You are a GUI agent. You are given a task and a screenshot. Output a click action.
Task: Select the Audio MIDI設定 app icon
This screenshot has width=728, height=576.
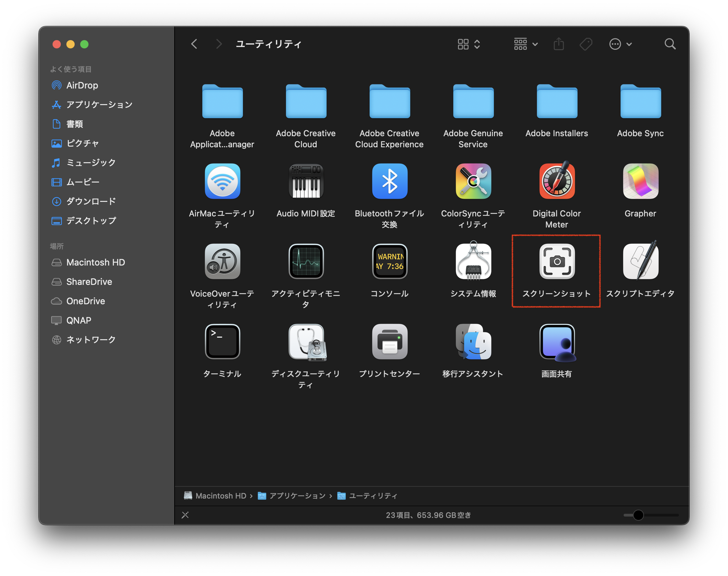point(306,181)
